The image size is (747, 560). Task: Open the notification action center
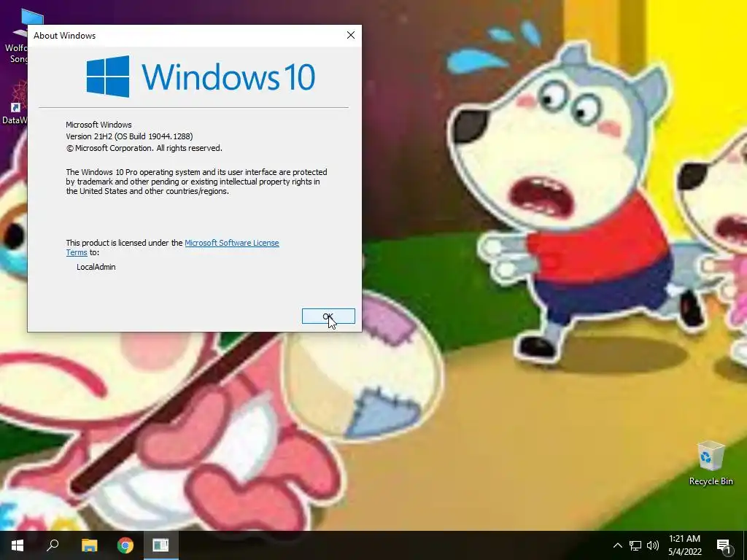point(724,545)
